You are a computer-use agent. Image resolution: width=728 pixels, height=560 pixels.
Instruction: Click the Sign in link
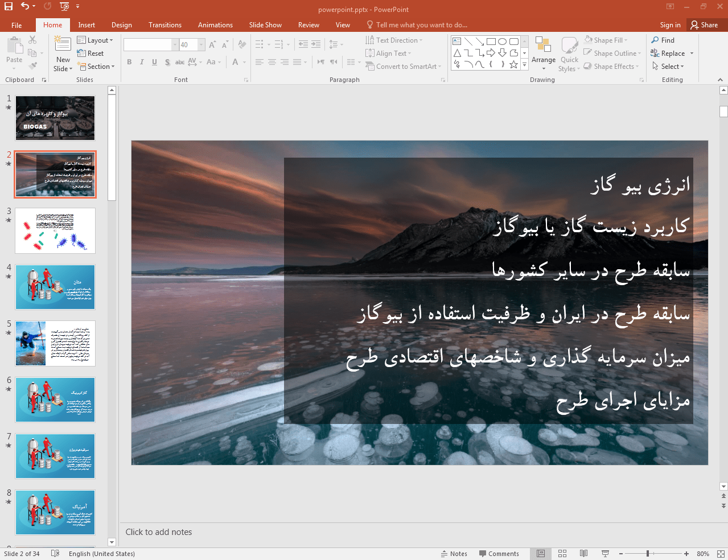[670, 25]
